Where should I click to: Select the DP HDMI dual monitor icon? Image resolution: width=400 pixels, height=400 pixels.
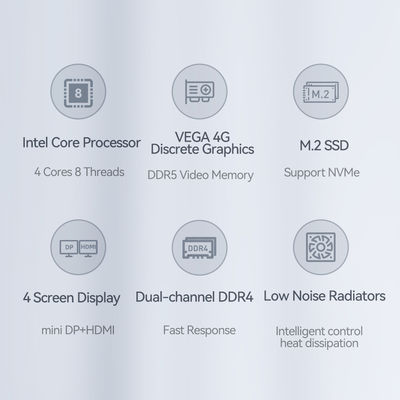[x=78, y=247]
